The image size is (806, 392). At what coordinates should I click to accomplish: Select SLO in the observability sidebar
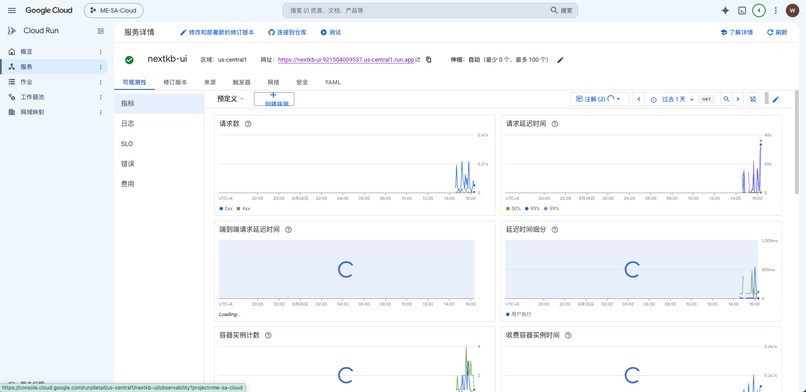[x=159, y=144]
